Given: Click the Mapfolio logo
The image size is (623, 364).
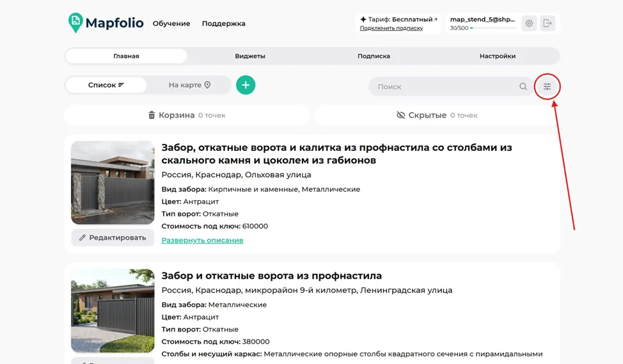Looking at the screenshot, I should [106, 22].
